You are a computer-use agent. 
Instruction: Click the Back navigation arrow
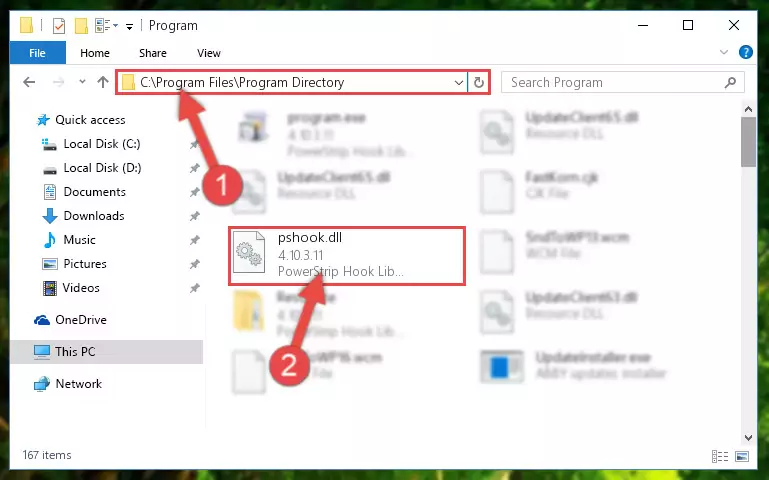click(29, 82)
